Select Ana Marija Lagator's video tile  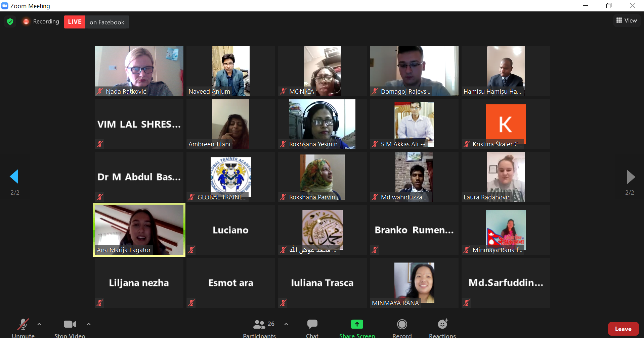(x=139, y=230)
